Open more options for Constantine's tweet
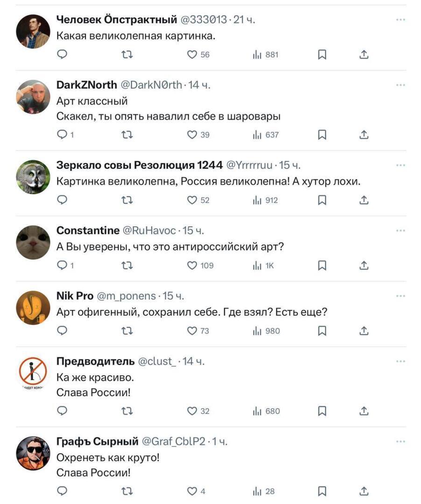 point(400,231)
